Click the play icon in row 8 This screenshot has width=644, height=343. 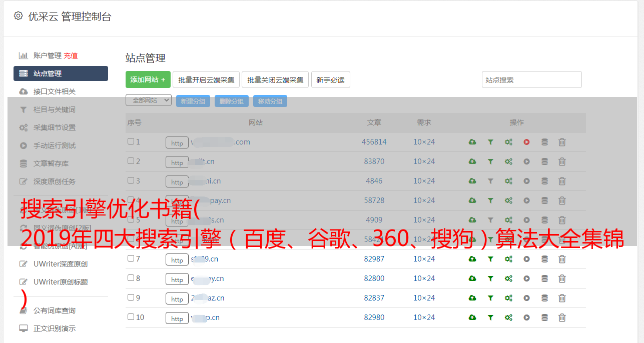526,278
